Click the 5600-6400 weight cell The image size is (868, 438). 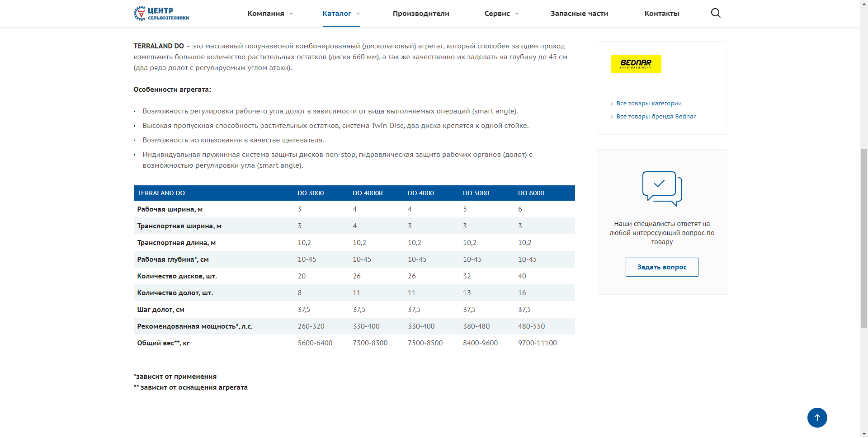[x=315, y=343]
